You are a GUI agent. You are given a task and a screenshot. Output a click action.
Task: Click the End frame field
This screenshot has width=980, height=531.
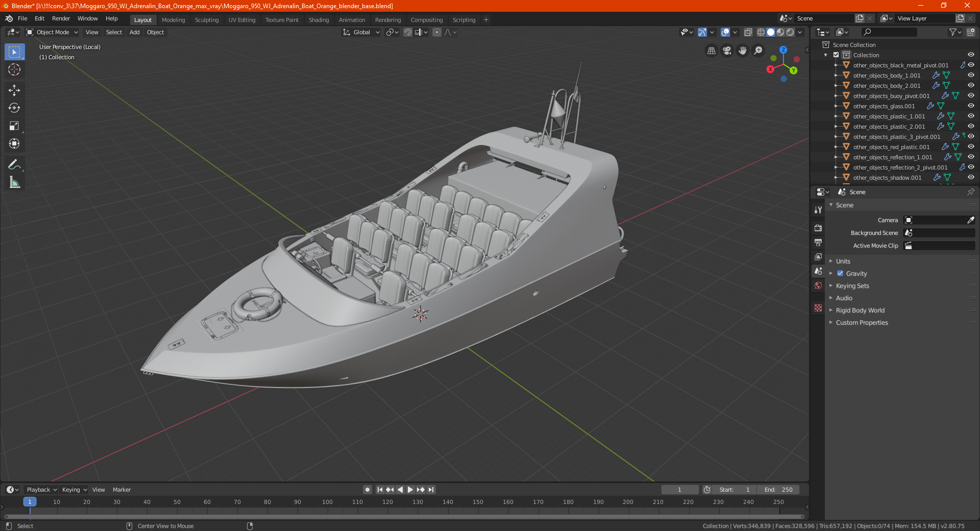778,490
